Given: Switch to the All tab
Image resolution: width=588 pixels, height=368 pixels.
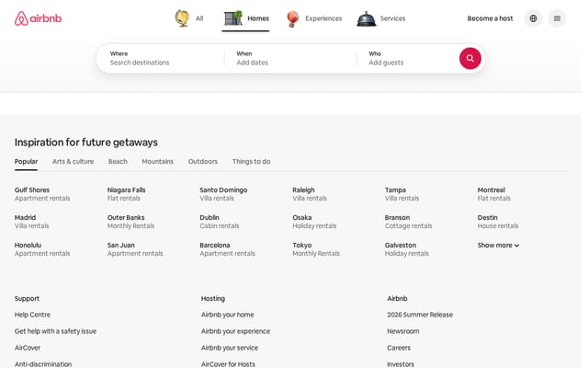Looking at the screenshot, I should coord(199,18).
